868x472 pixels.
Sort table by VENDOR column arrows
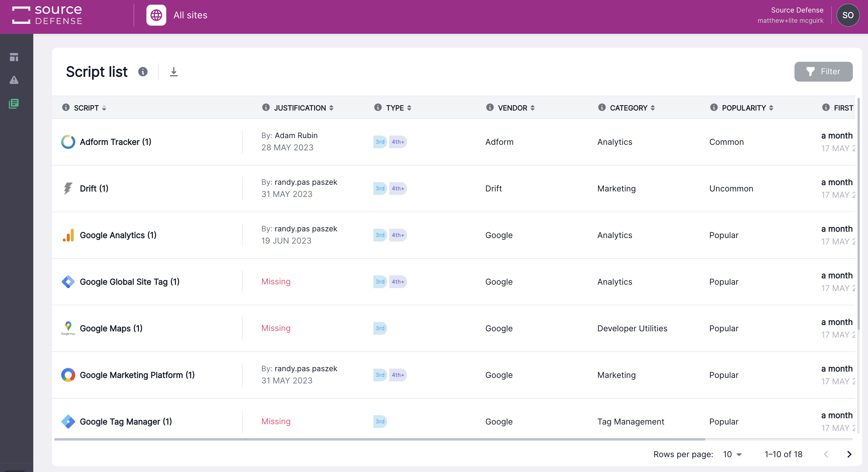coord(532,108)
